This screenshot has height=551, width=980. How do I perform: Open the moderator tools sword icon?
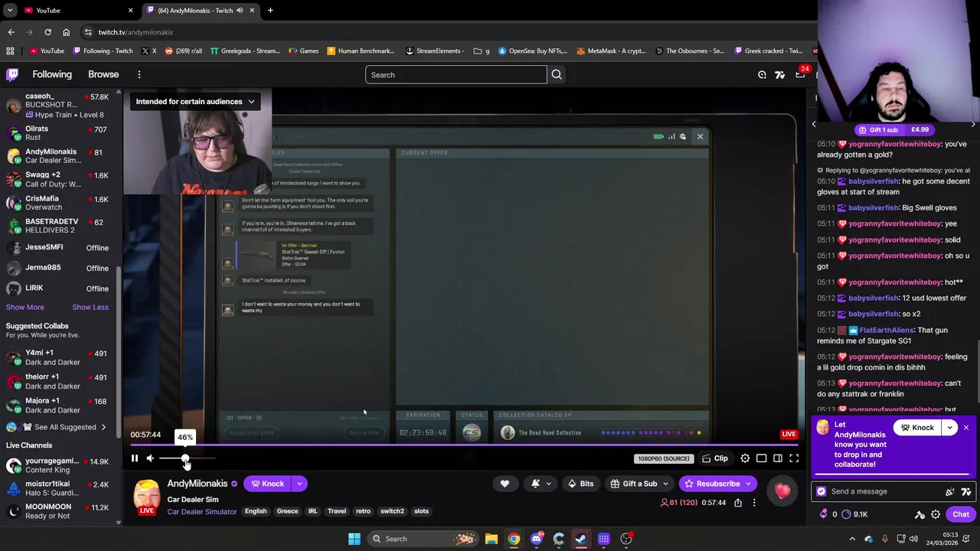pos(920,514)
